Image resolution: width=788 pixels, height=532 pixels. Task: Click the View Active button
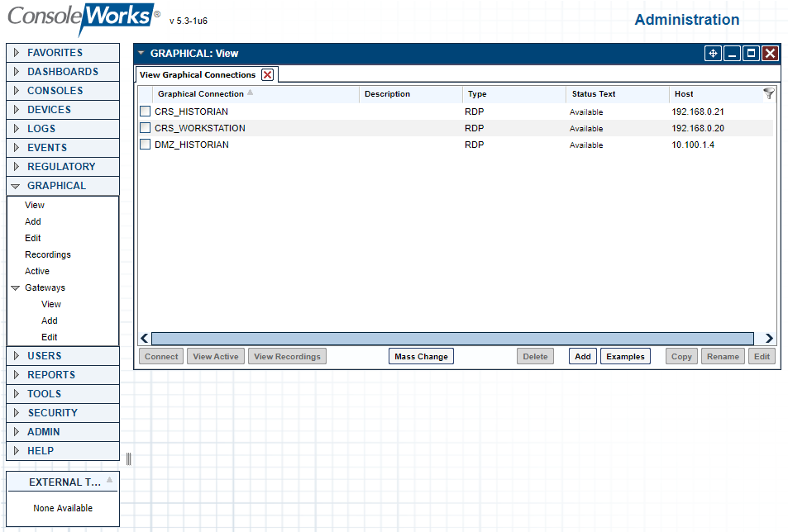tap(216, 356)
